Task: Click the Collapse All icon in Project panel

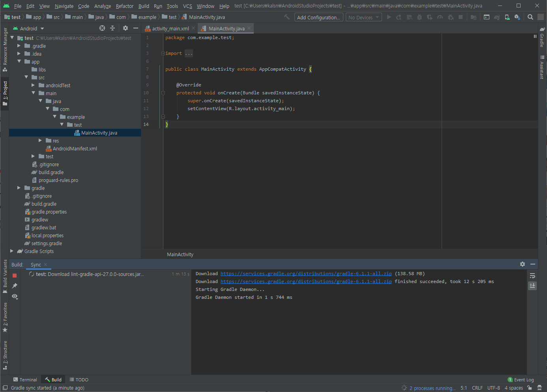Action: coord(112,28)
